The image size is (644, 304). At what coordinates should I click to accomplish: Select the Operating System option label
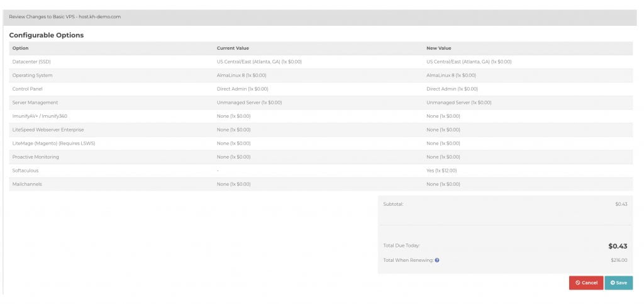(x=33, y=75)
